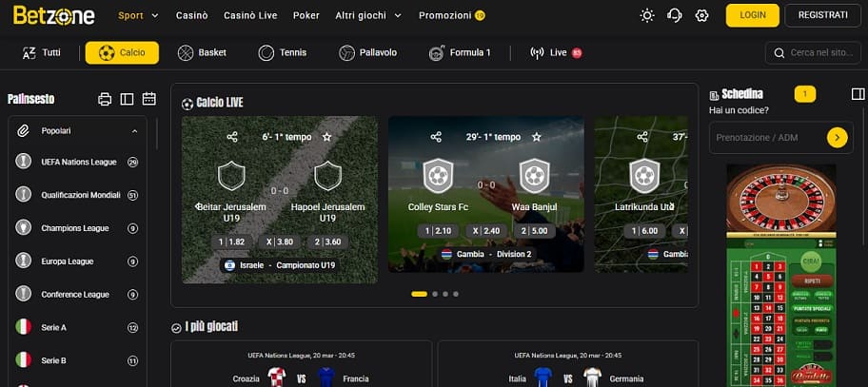Favorite the Beitar Jerusalem U19 match star
The width and height of the screenshot is (868, 387).
coord(327,137)
